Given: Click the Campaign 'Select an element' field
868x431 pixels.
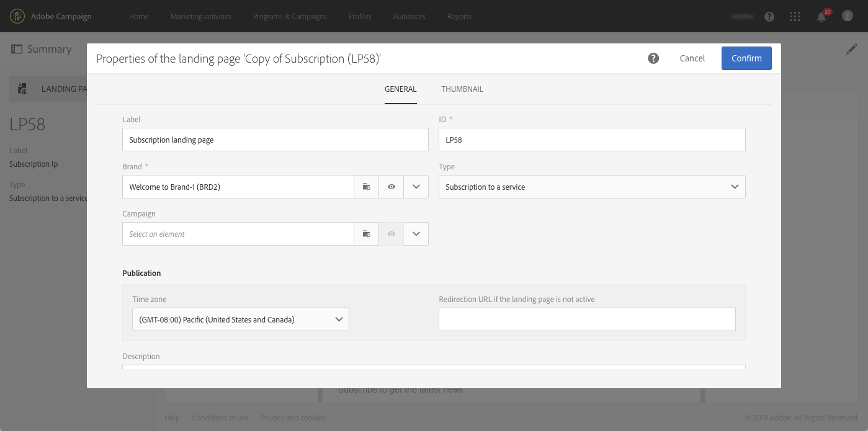Looking at the screenshot, I should (238, 234).
